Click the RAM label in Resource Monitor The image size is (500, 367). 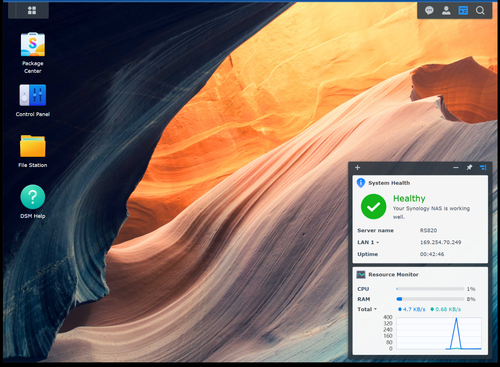(364, 299)
